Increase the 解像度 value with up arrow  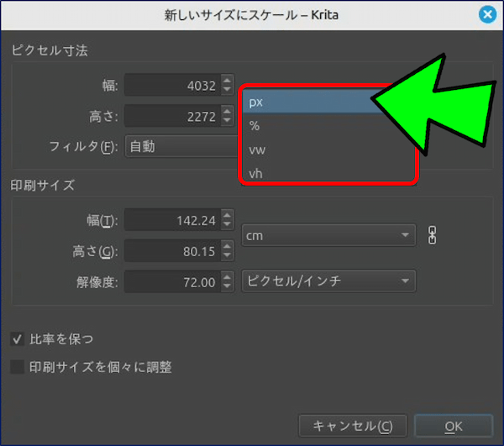tap(226, 276)
